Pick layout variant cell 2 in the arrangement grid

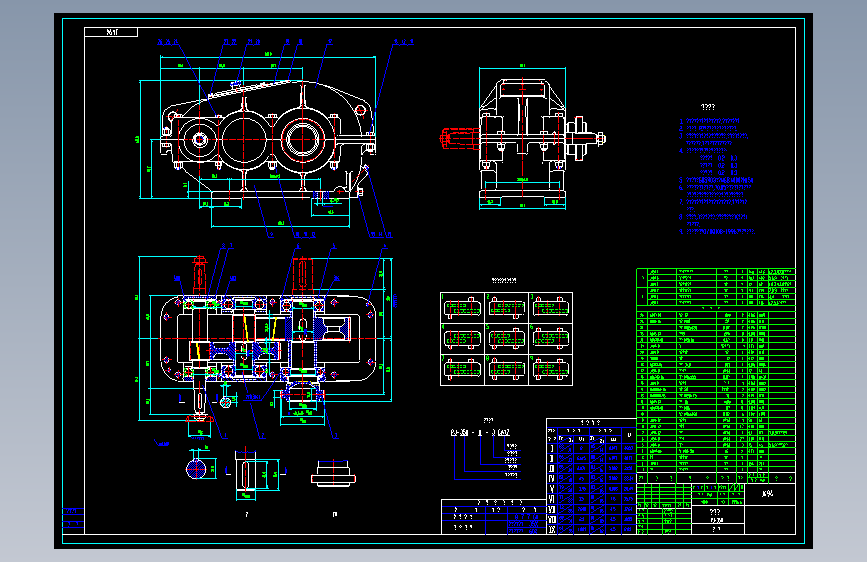click(506, 308)
